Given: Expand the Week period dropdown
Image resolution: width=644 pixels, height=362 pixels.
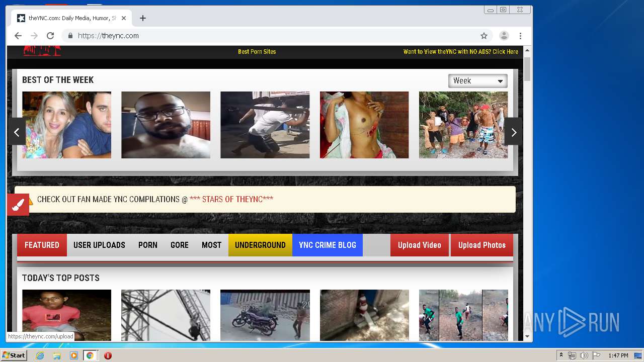Looking at the screenshot, I should tap(477, 81).
